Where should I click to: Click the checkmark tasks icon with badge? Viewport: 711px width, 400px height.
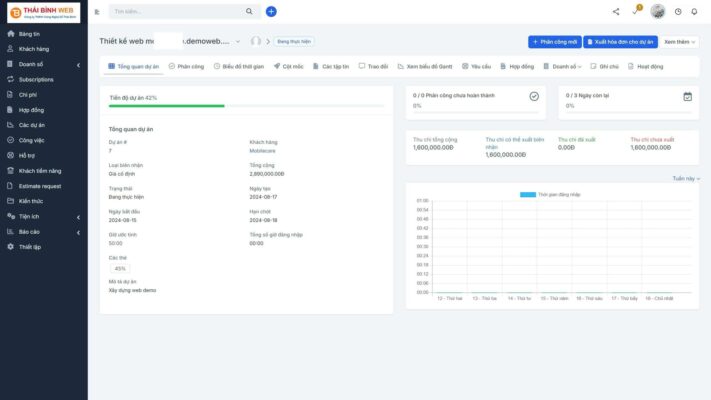[636, 11]
